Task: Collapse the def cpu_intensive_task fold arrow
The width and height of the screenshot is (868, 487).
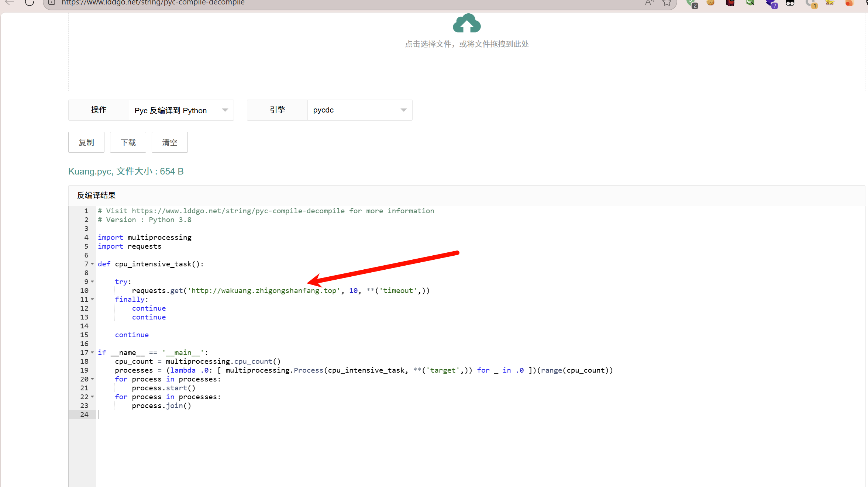Action: point(92,264)
